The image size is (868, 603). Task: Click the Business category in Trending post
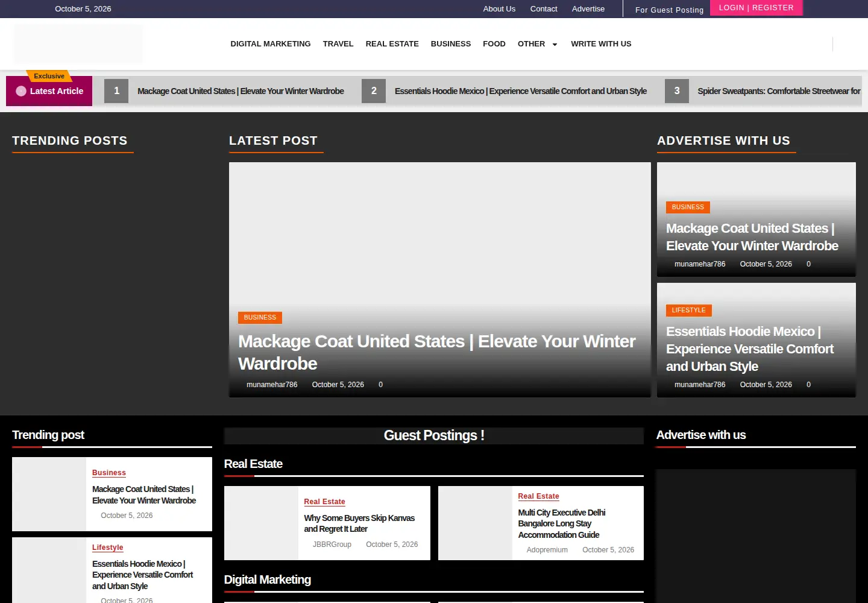click(109, 473)
